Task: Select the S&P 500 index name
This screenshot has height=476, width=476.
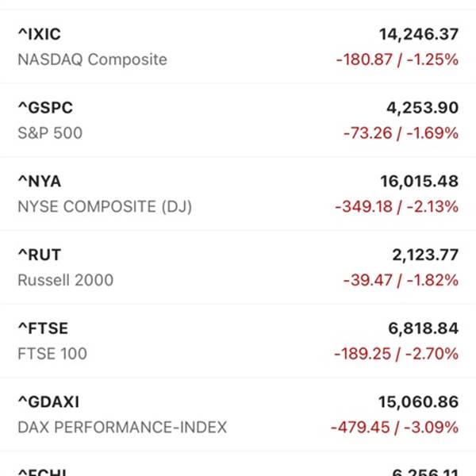Action: click(50, 133)
